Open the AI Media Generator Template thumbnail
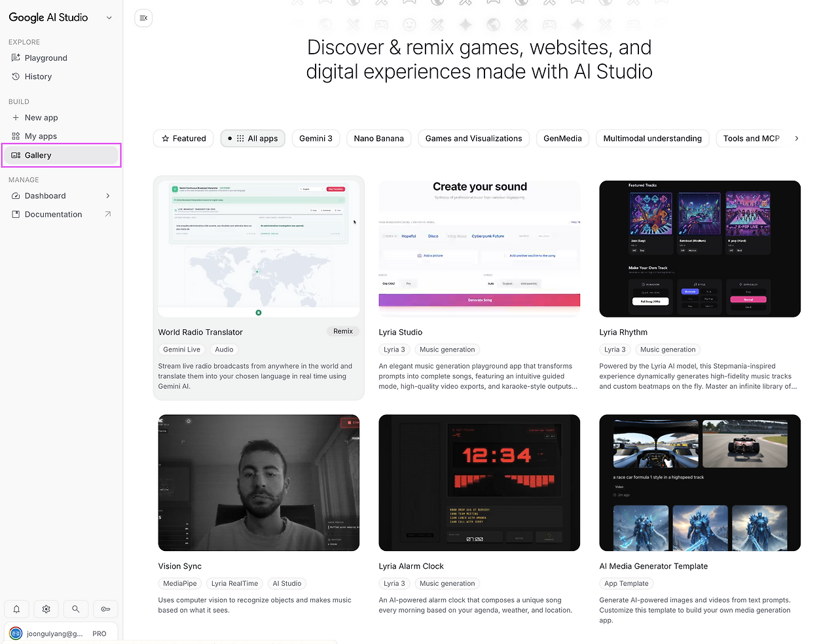 pyautogui.click(x=700, y=483)
